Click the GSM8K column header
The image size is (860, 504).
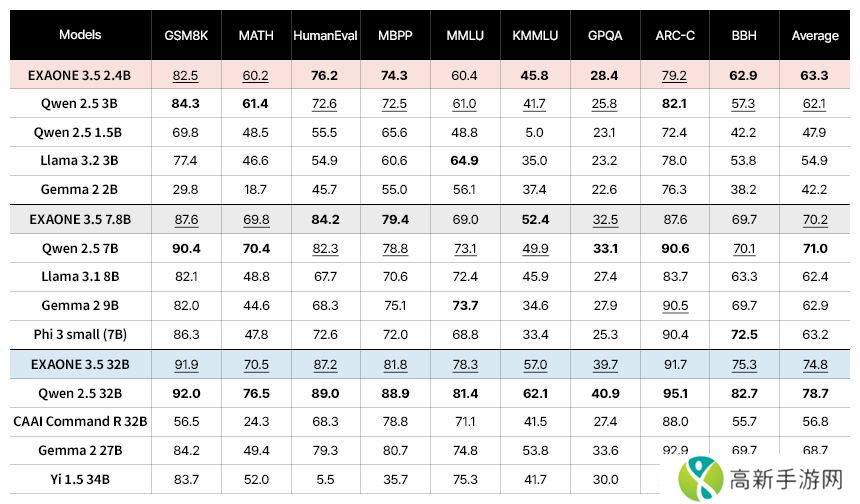click(x=185, y=36)
